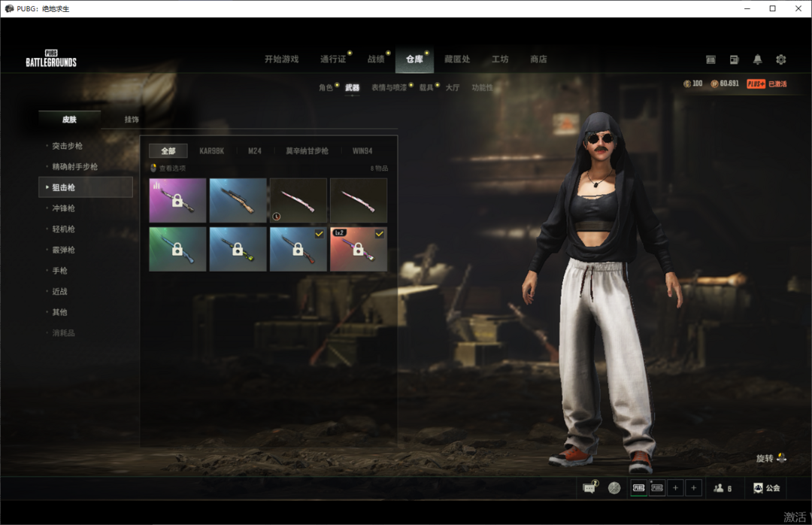Click the lock on the purple rifle skin
This screenshot has height=525, width=812.
click(177, 200)
